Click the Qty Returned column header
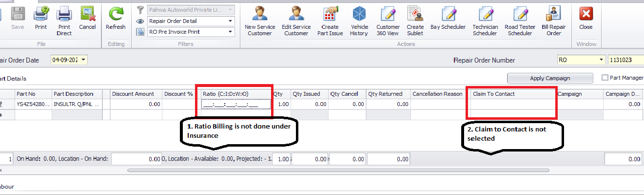This screenshot has width=644, height=195. click(388, 94)
